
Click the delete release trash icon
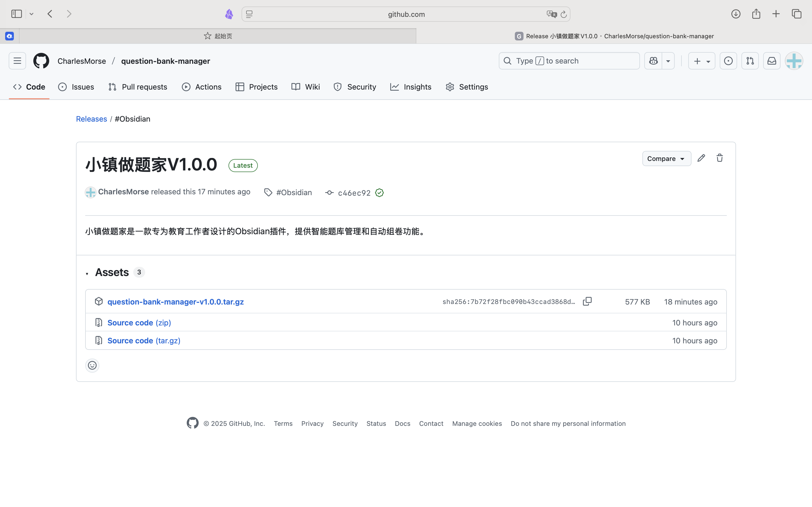719,158
